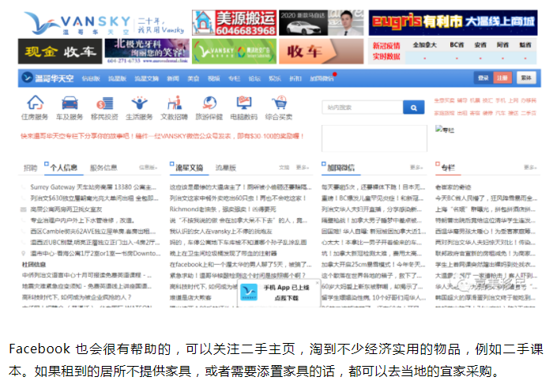Click the 手机 App 已上线 download popup
This screenshot has height=392, width=553.
point(279,294)
